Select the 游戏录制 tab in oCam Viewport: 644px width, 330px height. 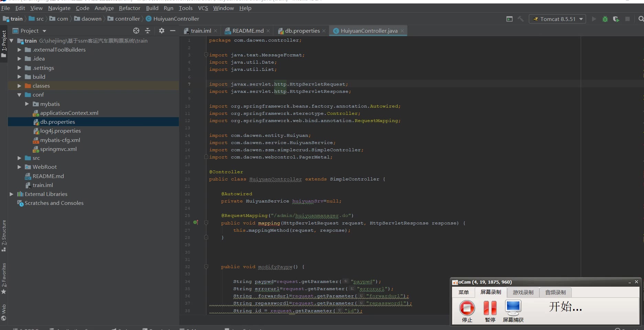coord(523,292)
